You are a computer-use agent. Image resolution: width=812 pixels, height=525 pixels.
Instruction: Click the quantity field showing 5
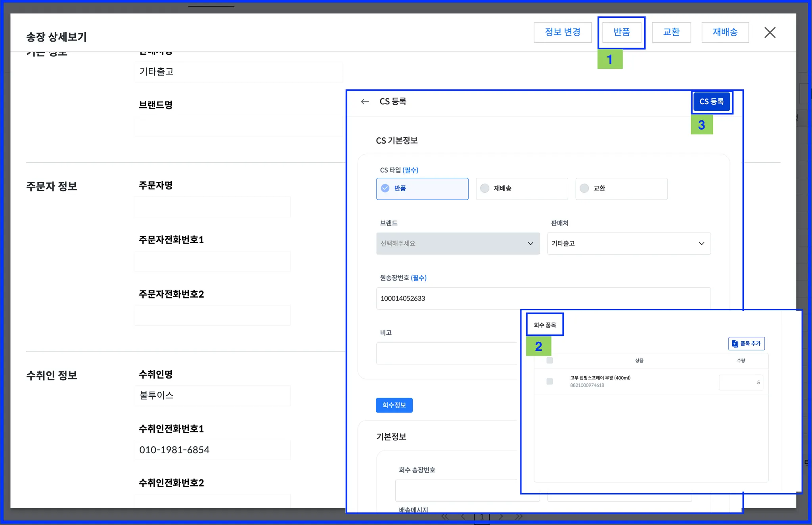pyautogui.click(x=740, y=383)
